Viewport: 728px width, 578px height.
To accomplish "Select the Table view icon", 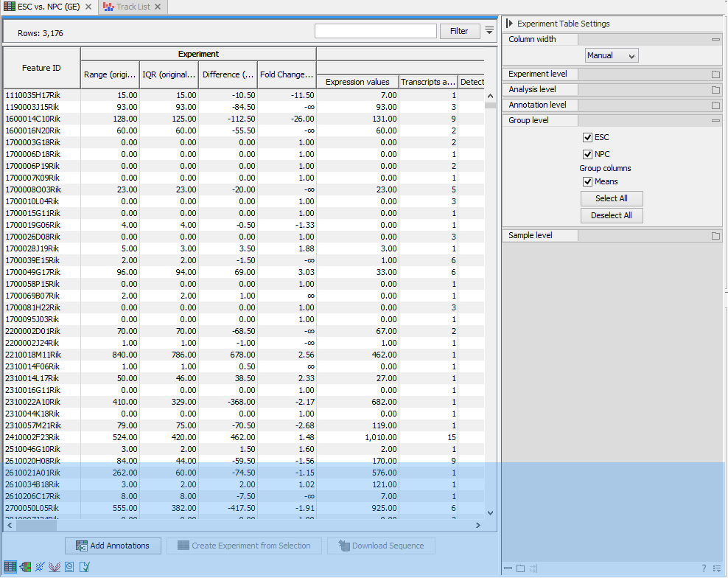I will 10,566.
